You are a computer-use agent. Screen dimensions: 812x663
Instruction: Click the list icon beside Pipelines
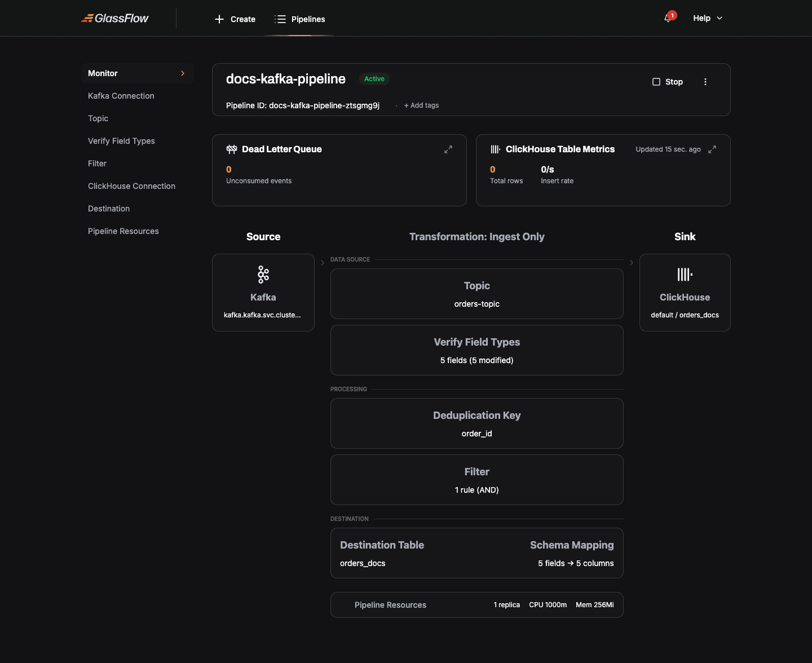point(280,19)
